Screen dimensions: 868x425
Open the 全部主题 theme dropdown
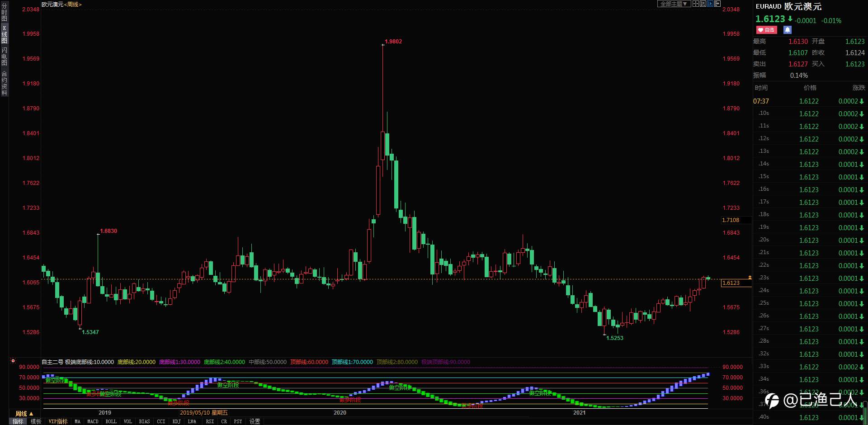click(x=674, y=4)
